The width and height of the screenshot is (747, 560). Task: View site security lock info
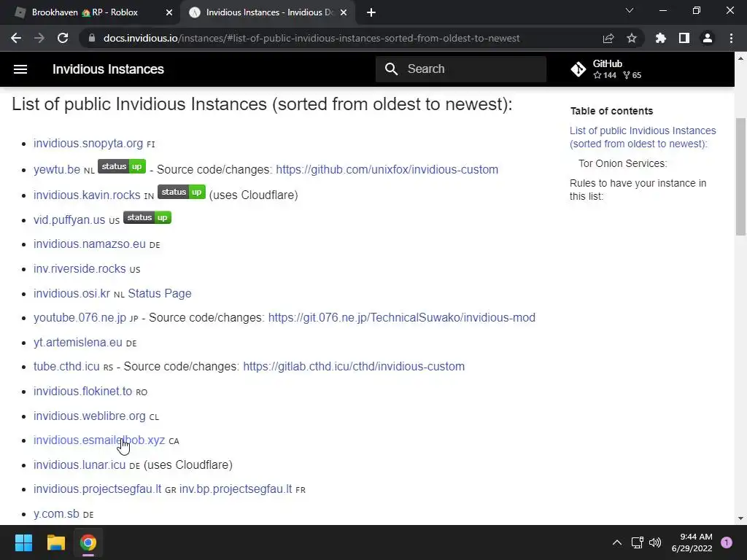(x=92, y=38)
